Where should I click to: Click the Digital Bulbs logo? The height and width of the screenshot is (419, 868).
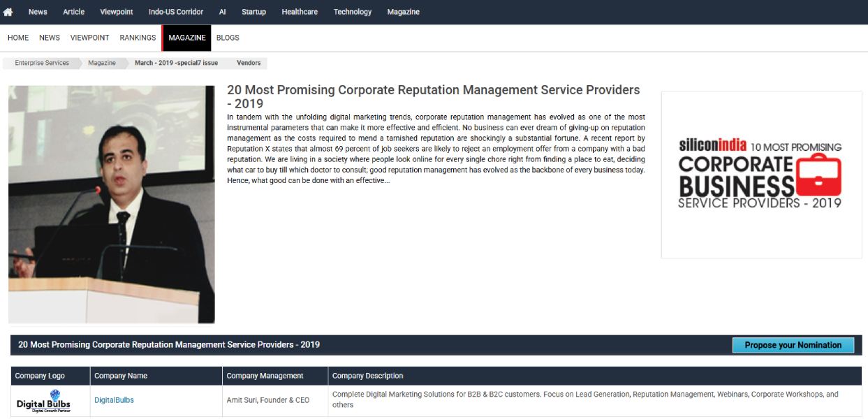(x=44, y=402)
